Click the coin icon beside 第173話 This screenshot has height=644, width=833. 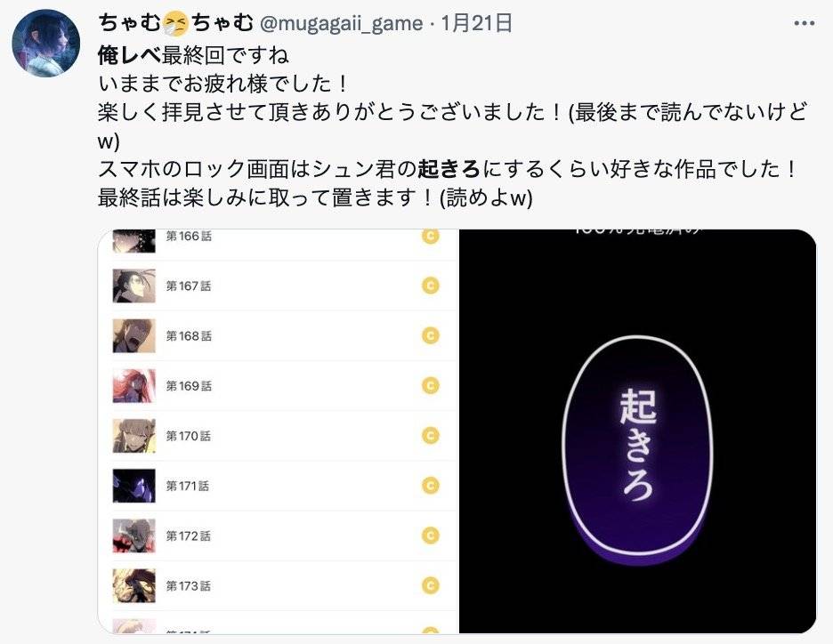coord(431,585)
